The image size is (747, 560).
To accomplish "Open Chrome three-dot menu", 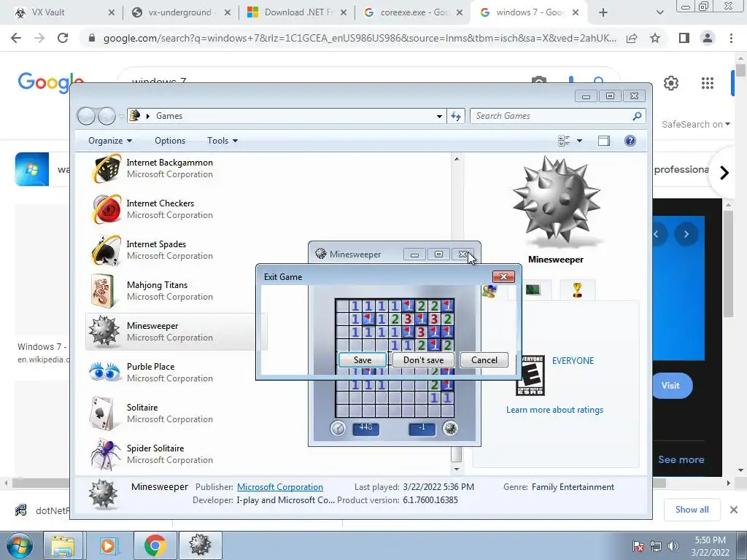I will click(731, 38).
